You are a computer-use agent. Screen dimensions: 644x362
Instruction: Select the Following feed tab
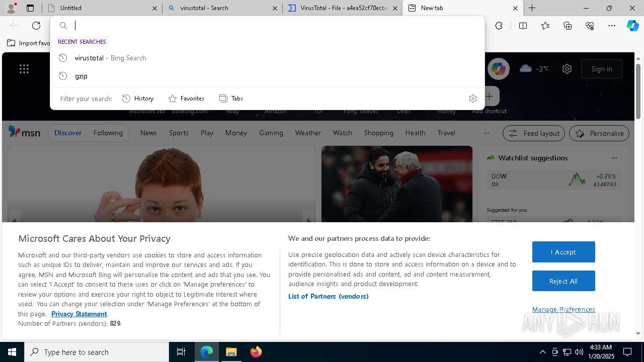[x=108, y=133]
